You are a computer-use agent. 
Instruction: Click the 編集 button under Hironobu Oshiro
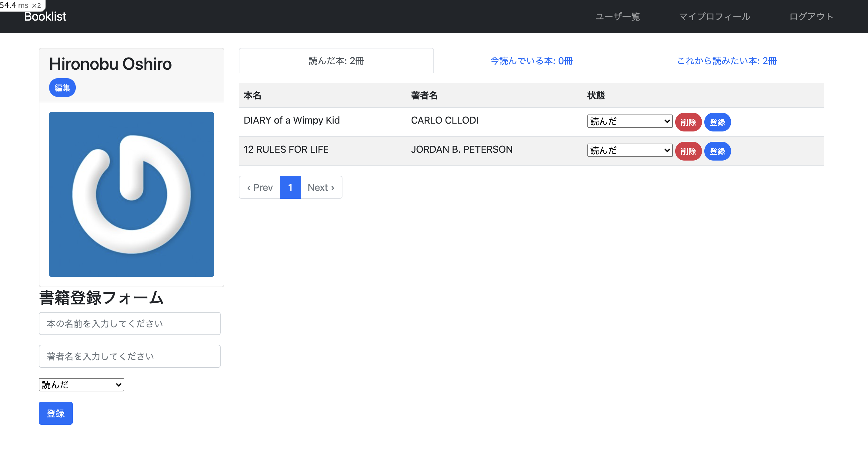[62, 88]
